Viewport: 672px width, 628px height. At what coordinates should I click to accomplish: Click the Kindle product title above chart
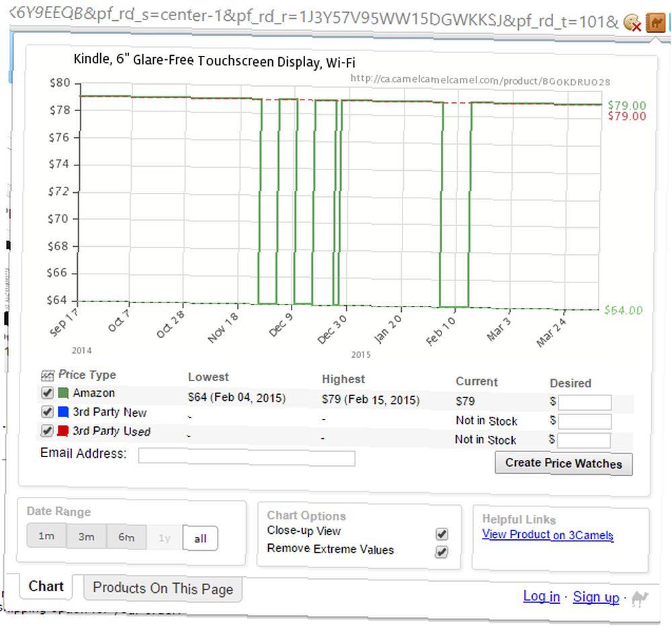214,61
